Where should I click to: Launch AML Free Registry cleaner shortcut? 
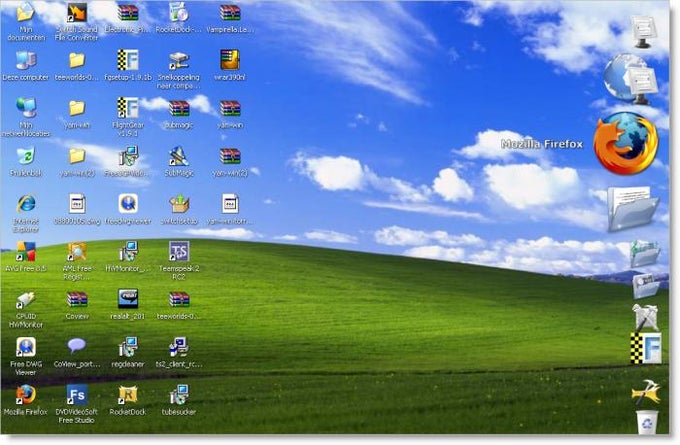pyautogui.click(x=77, y=252)
